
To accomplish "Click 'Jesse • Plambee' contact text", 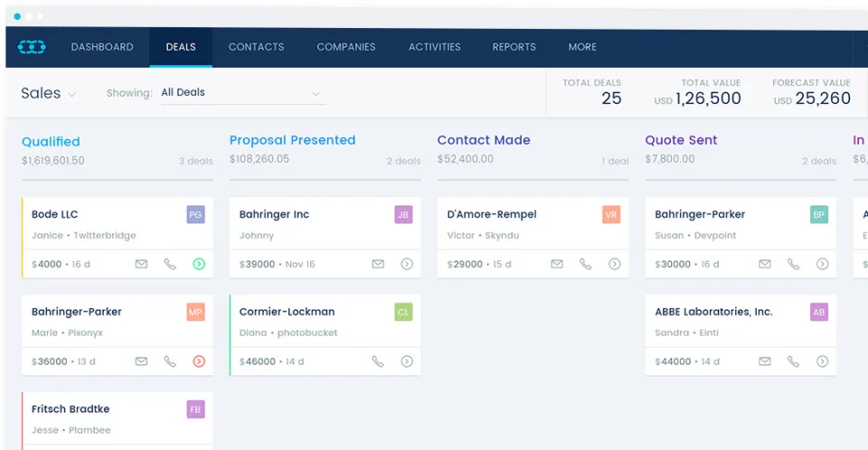I will [71, 431].
